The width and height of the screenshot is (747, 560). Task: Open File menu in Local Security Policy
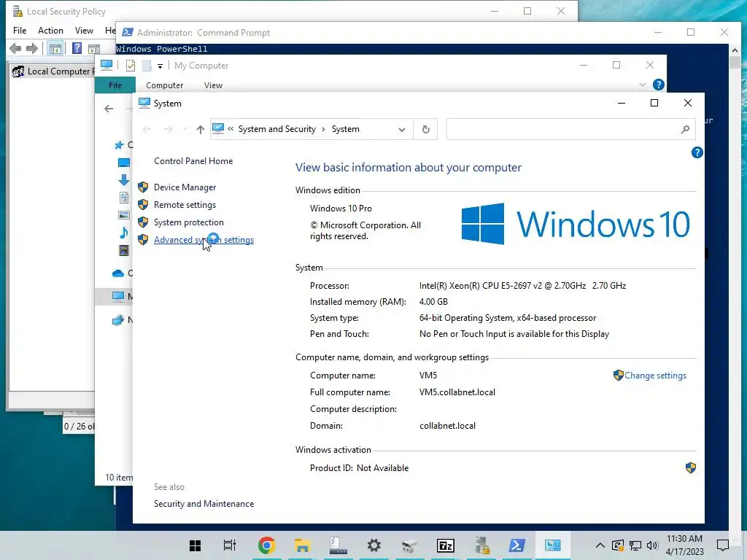20,31
